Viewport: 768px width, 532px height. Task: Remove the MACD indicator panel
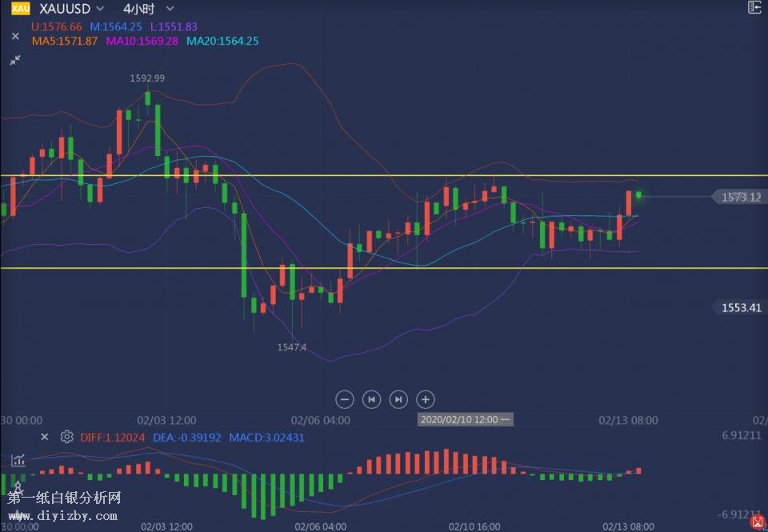pos(45,437)
